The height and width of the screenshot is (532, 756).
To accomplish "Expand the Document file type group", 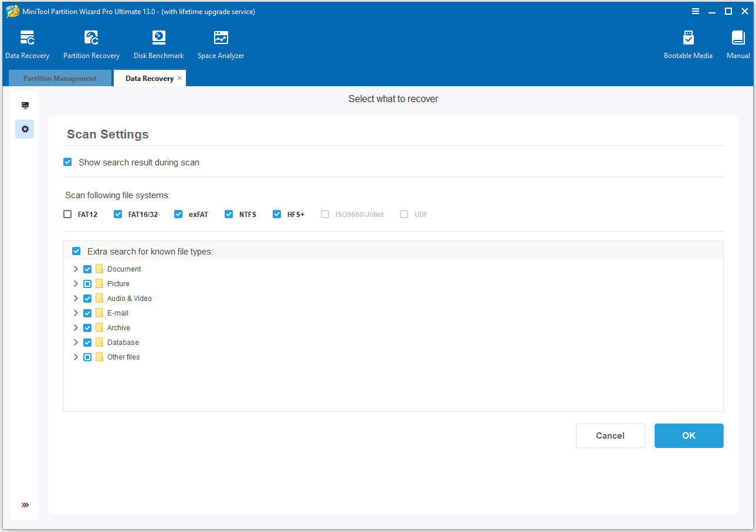I will point(75,269).
